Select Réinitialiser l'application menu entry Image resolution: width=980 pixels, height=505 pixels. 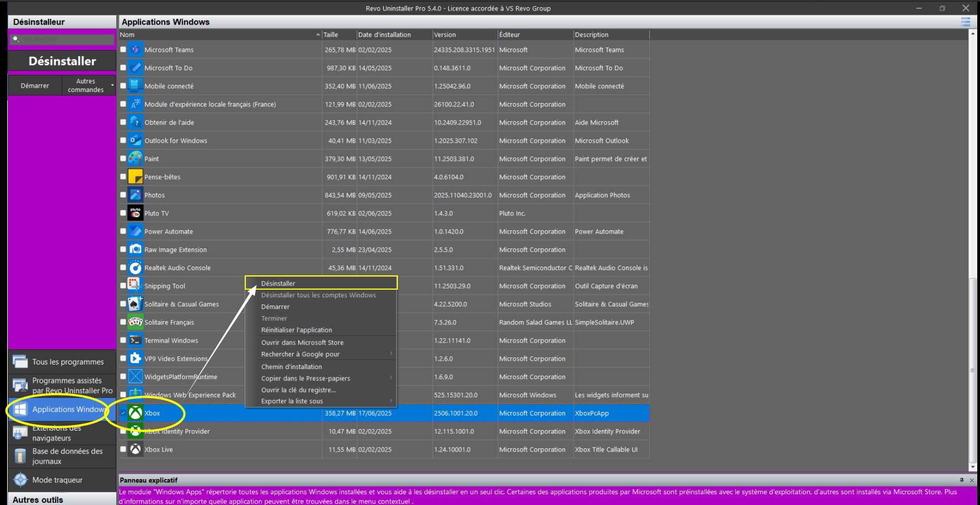pos(321,330)
